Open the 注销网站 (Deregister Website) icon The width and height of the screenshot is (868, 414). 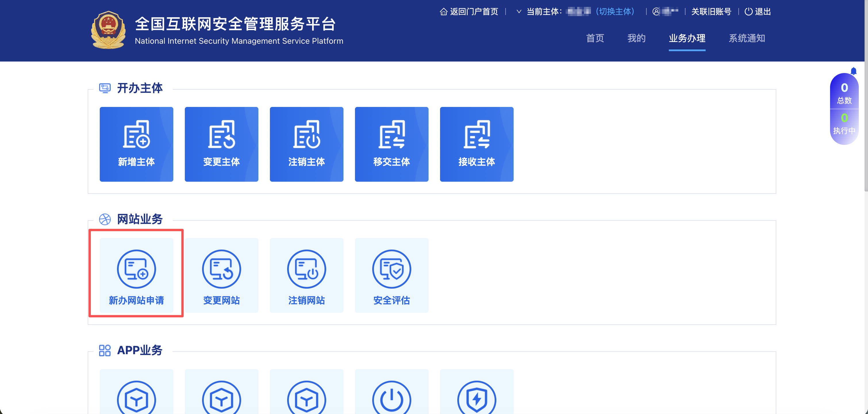pos(306,275)
